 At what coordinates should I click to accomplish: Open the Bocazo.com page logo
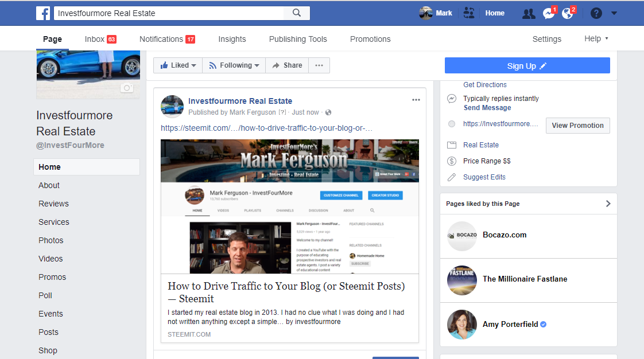click(x=462, y=236)
